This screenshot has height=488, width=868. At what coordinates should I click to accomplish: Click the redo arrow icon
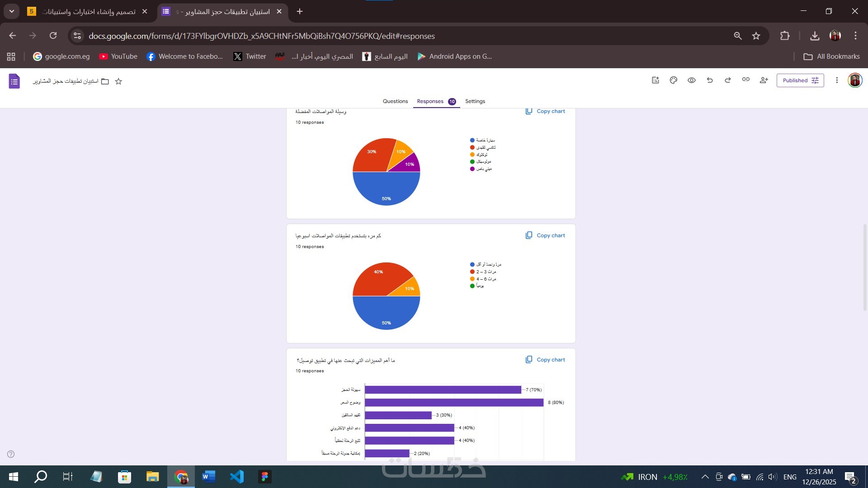[x=728, y=80]
